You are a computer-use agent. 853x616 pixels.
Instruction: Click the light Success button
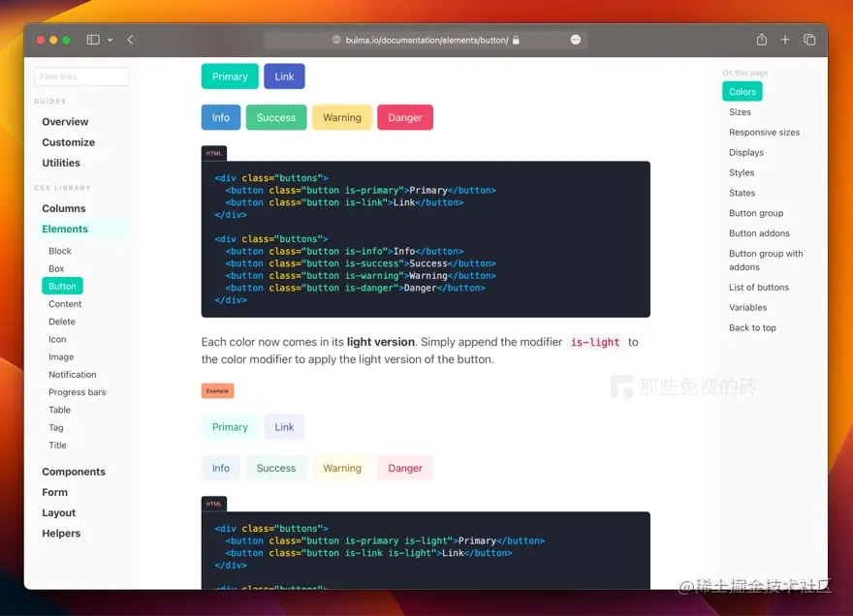pos(276,468)
